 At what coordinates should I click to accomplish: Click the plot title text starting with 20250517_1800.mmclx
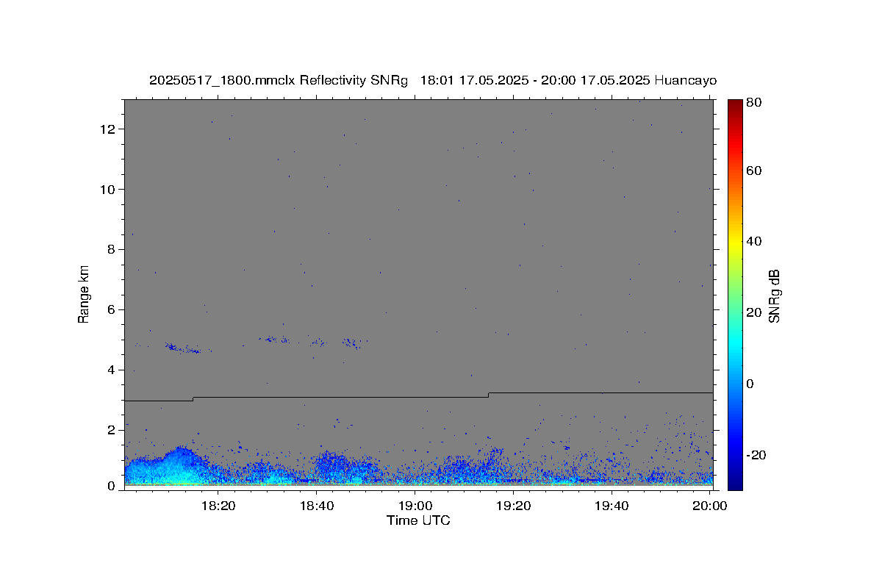(432, 80)
